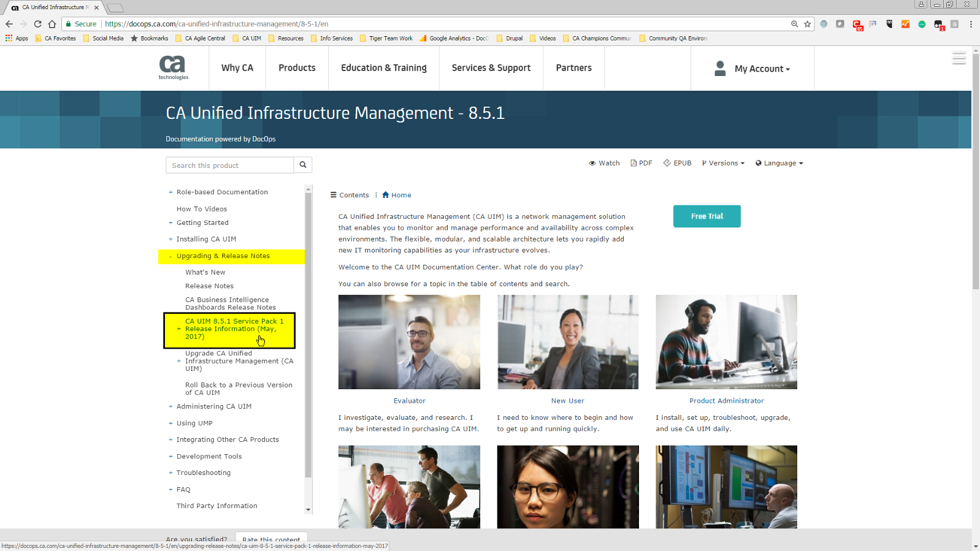Expand Troubleshooting section

tap(170, 473)
